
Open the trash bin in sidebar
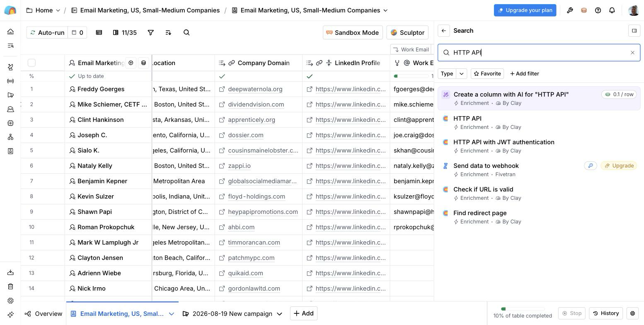click(11, 286)
